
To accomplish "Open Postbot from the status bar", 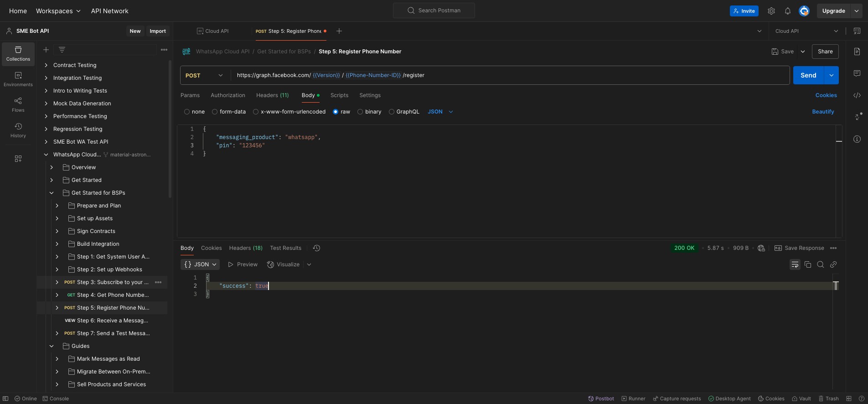I will point(601,399).
